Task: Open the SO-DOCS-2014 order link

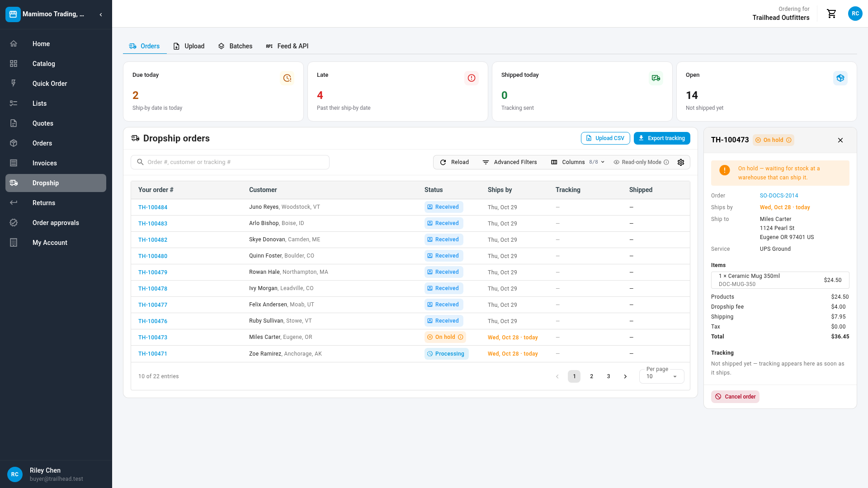Action: coord(779,196)
